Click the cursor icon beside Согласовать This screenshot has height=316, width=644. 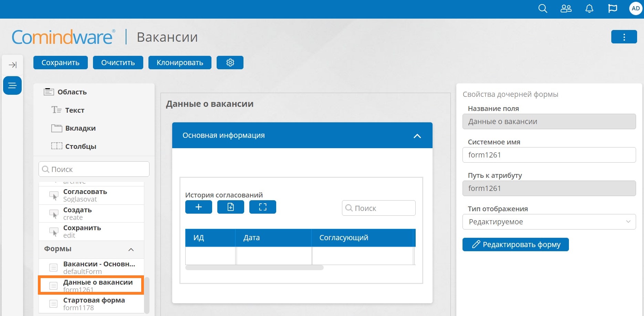pos(54,196)
